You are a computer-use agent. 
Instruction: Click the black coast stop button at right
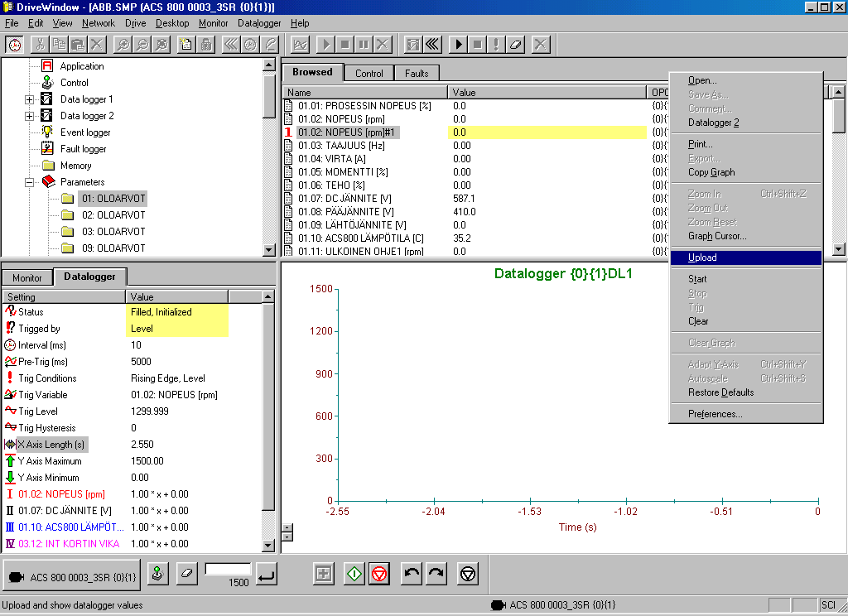pyautogui.click(x=468, y=573)
